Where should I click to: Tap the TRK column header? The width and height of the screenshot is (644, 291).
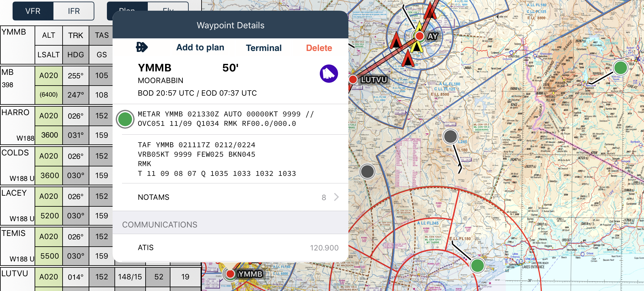pos(76,35)
